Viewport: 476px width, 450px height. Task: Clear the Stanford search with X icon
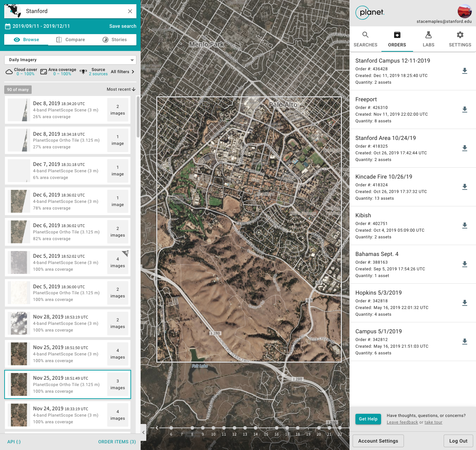coord(130,11)
